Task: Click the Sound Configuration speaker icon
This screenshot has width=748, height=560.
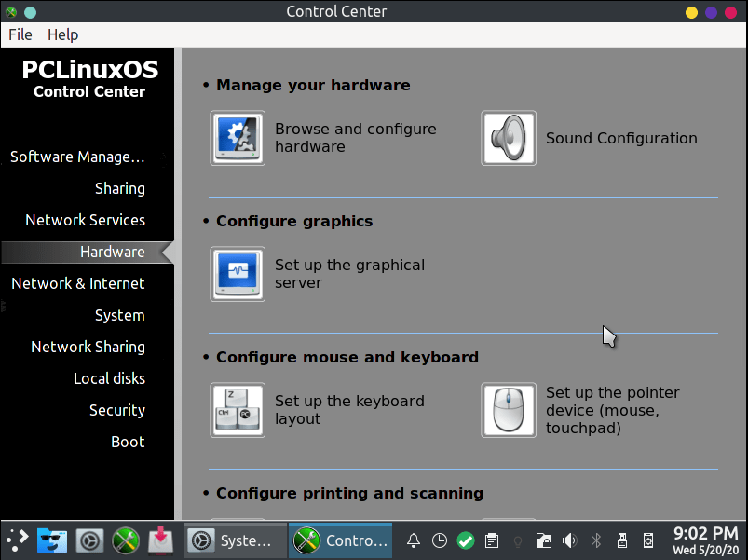Action: [509, 138]
